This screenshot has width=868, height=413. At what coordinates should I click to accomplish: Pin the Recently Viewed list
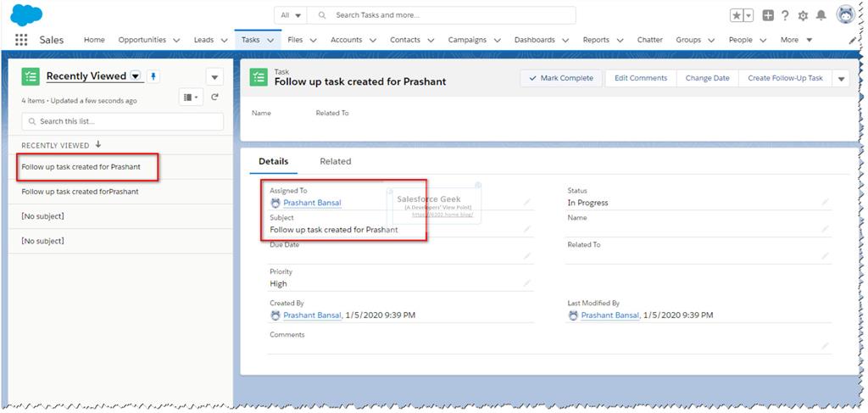click(x=154, y=76)
